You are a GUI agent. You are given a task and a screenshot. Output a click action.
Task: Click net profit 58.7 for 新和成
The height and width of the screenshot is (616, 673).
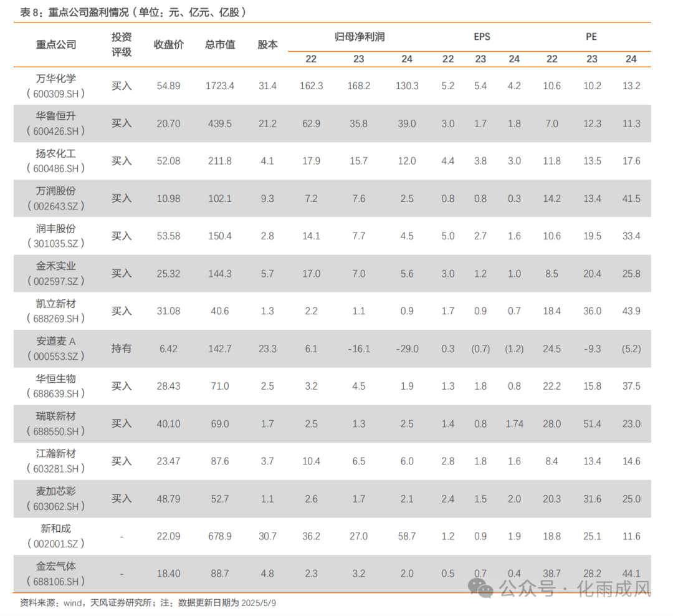(407, 536)
